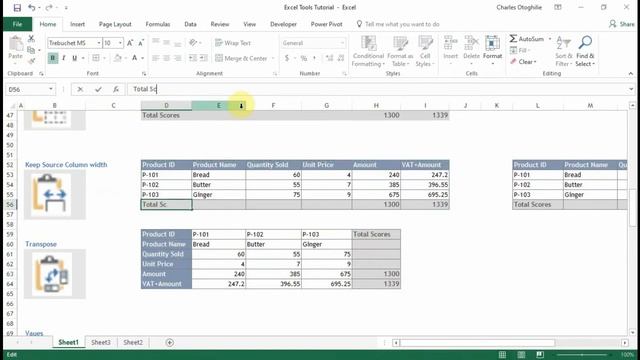Open the Name Box dropdown
Viewport: 640px width, 360px height.
tap(51, 89)
